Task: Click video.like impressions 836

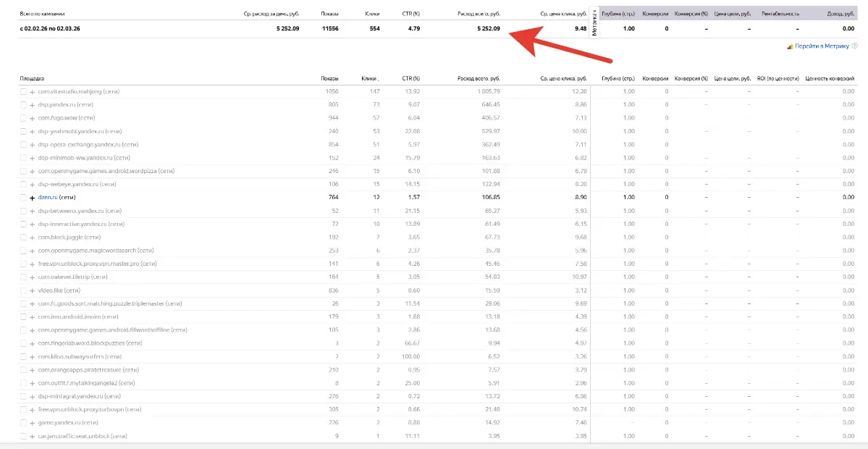Action: coord(333,290)
